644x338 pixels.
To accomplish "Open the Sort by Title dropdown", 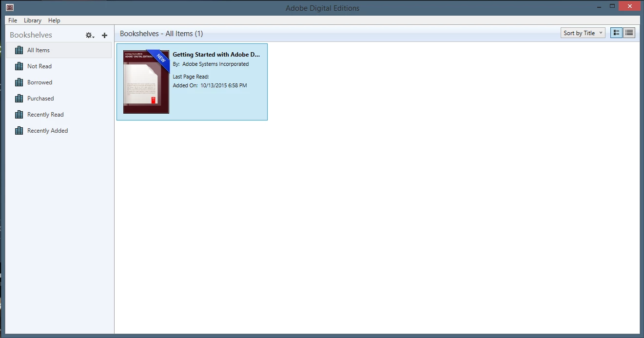I will (583, 33).
